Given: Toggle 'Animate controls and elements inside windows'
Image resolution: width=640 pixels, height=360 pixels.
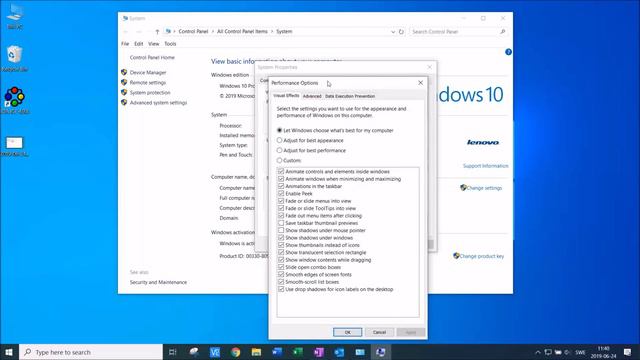Looking at the screenshot, I should pos(281,171).
